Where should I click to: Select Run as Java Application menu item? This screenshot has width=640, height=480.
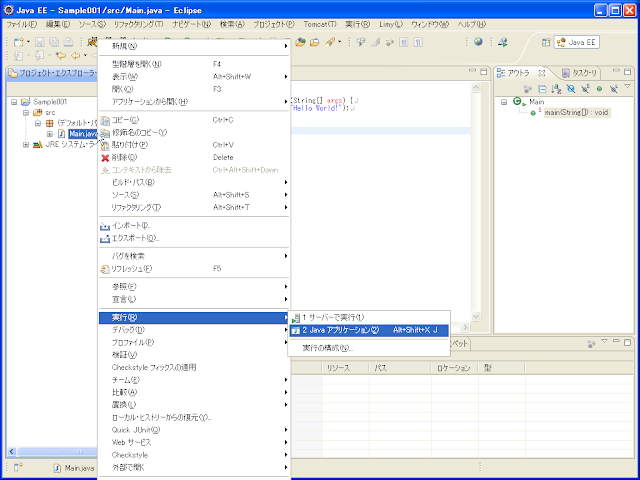click(x=369, y=330)
